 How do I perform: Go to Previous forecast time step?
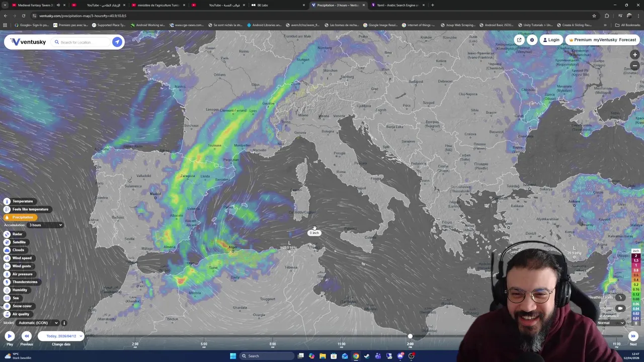[27, 336]
